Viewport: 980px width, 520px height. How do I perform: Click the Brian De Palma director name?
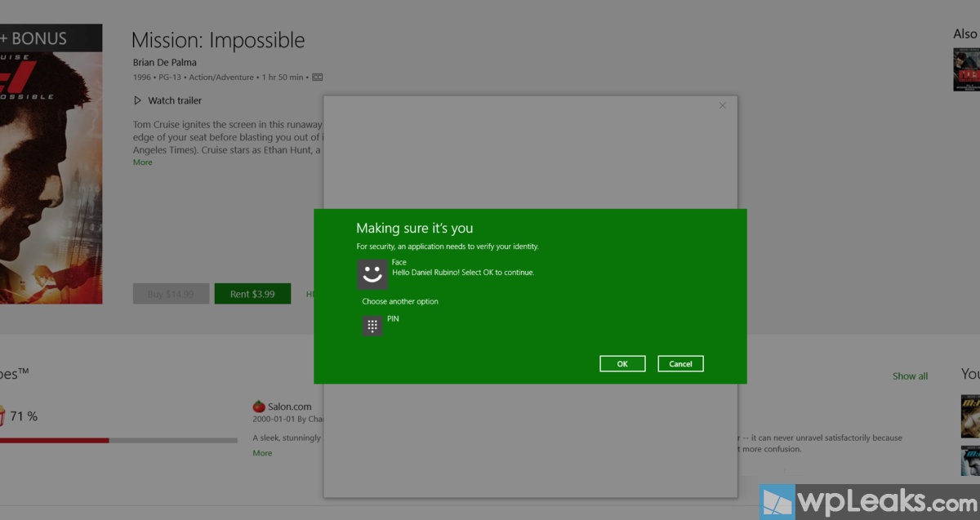(164, 62)
